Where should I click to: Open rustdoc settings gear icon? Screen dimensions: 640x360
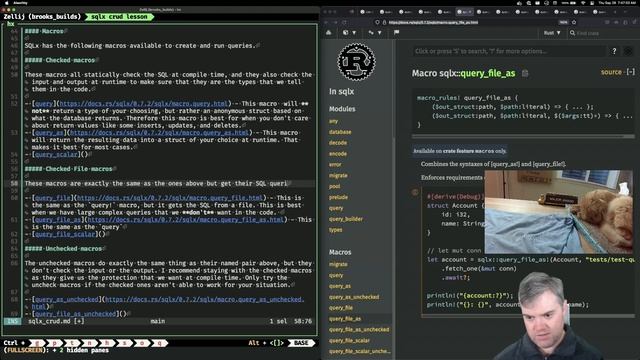[x=629, y=51]
